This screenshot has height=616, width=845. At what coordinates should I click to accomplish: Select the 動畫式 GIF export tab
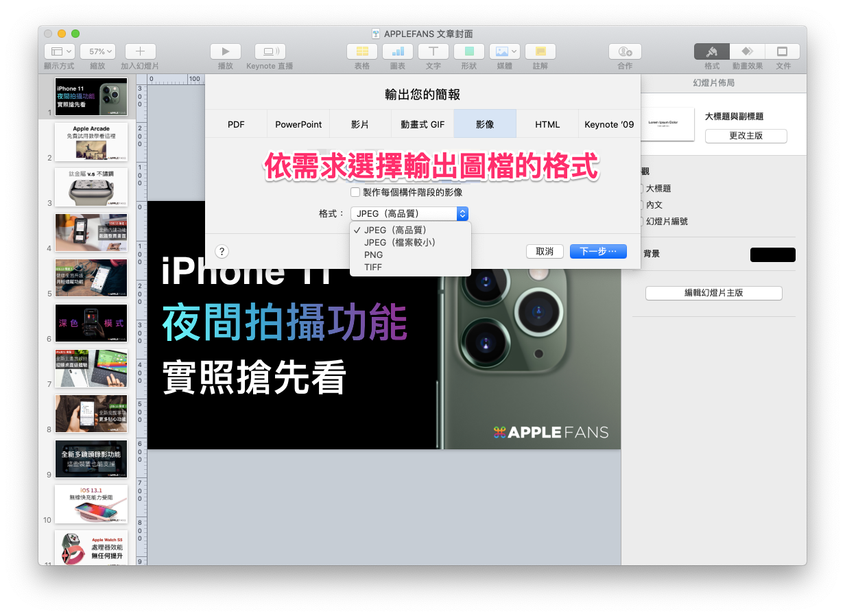pos(422,124)
